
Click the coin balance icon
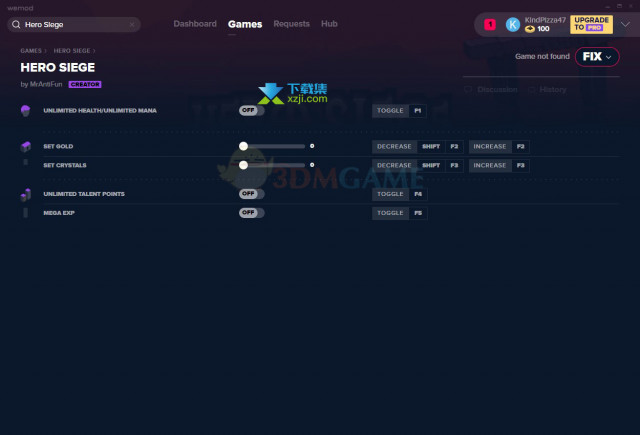(x=529, y=29)
